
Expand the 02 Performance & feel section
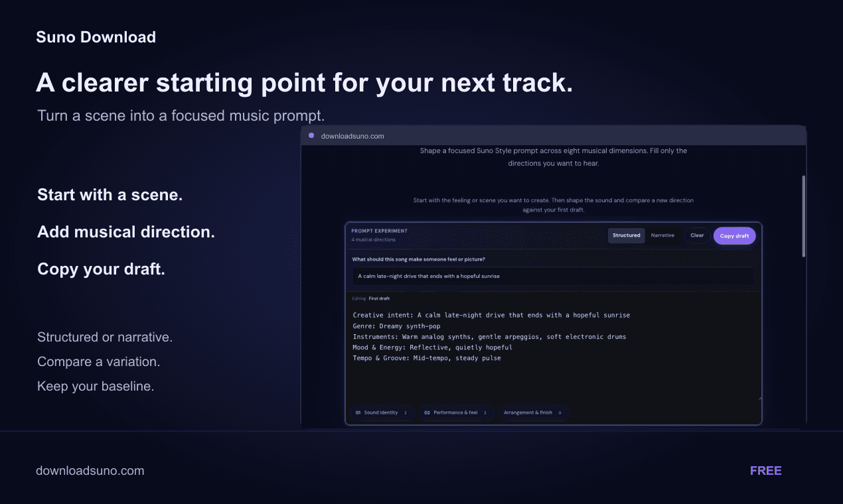457,412
